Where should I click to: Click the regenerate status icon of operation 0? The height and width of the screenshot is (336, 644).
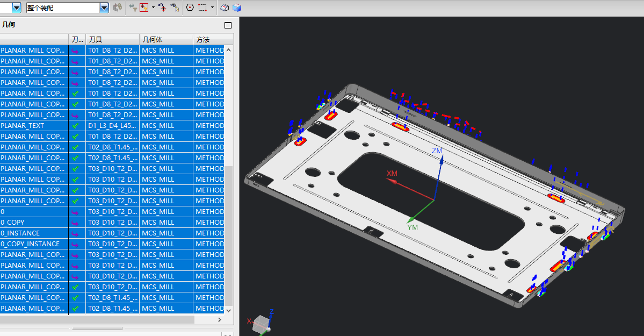75,212
